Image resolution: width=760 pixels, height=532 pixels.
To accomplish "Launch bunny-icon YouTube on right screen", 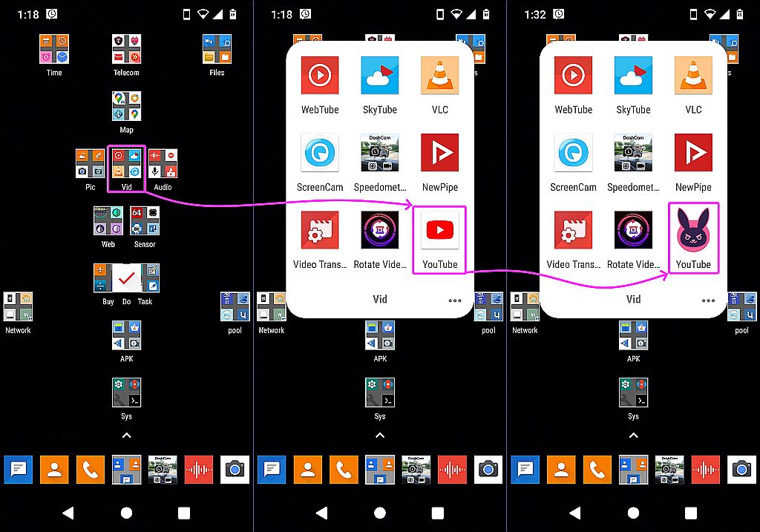I will pos(693,230).
